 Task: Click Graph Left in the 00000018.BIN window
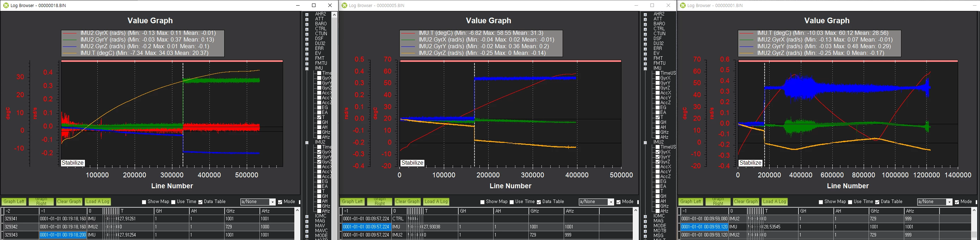coord(13,202)
